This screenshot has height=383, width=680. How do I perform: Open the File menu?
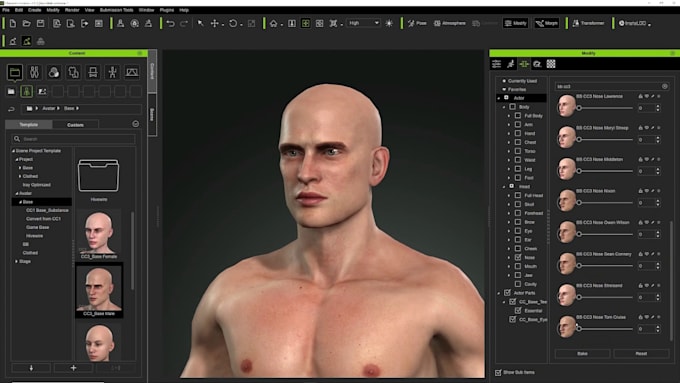click(6, 10)
